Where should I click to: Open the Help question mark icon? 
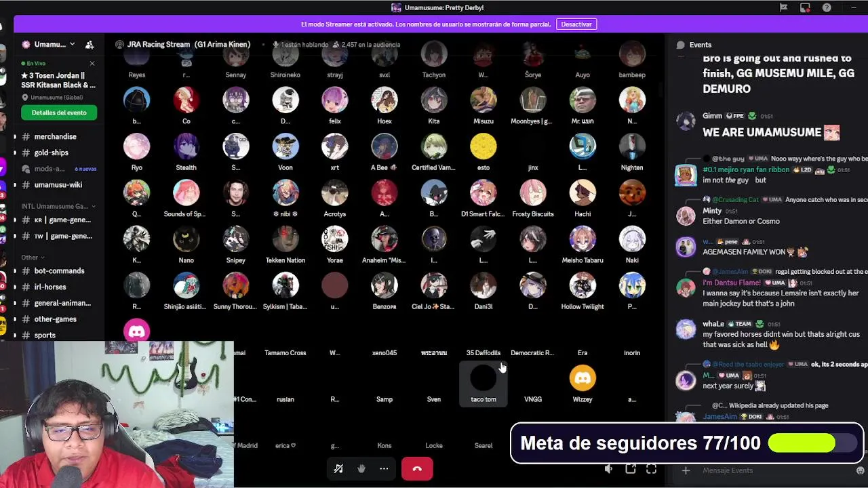[827, 7]
